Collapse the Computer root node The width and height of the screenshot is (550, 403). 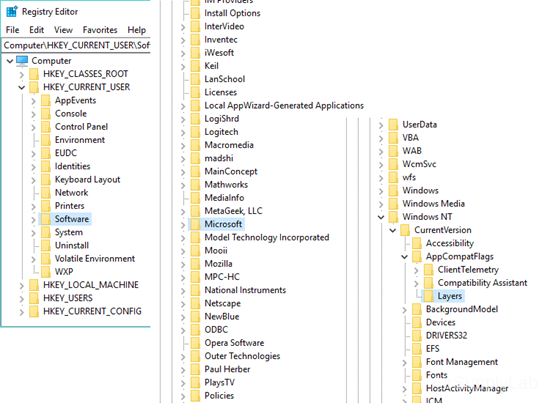click(10, 61)
